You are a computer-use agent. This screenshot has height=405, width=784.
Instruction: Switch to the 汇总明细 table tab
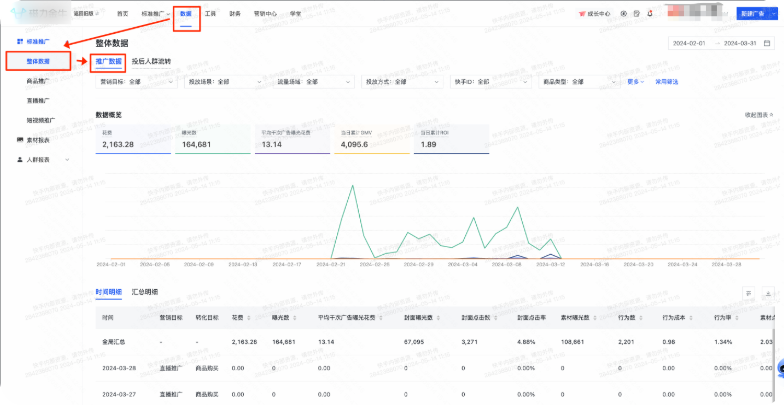[145, 292]
